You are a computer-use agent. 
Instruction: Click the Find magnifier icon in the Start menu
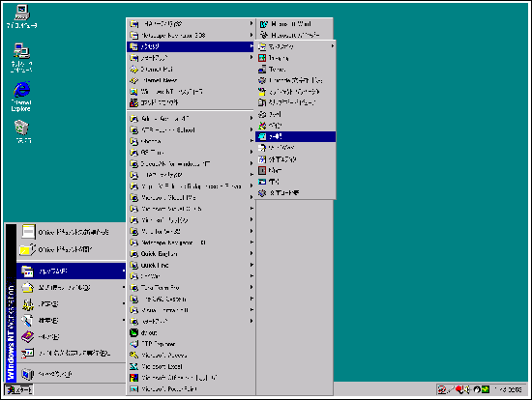[27, 320]
